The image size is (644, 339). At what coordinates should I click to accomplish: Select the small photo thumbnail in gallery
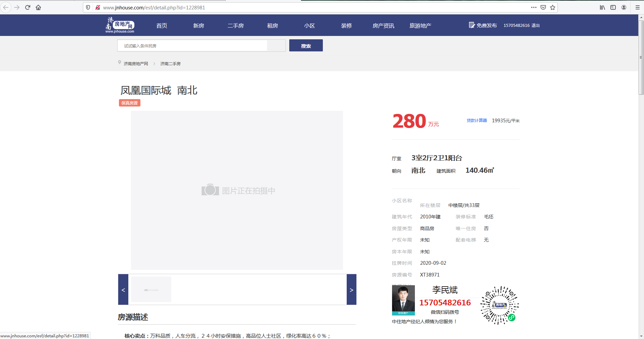pyautogui.click(x=151, y=289)
